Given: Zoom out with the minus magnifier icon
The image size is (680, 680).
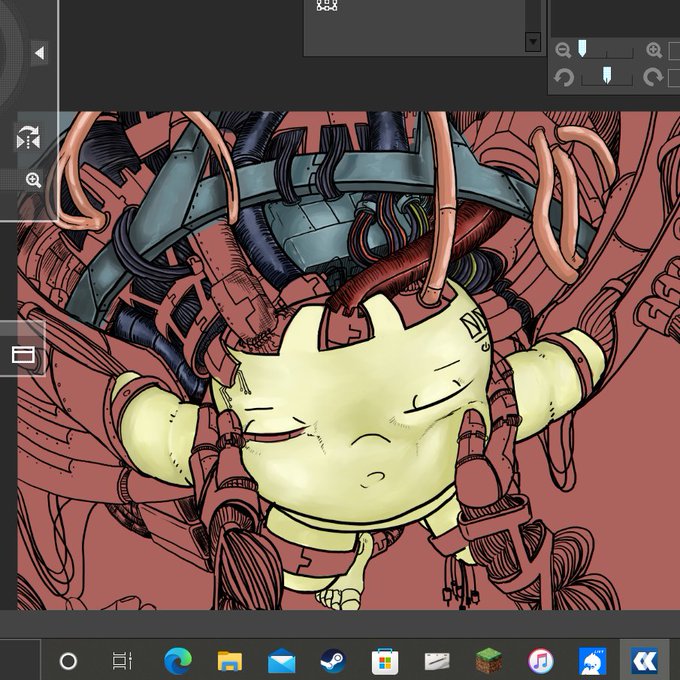Looking at the screenshot, I should coord(563,50).
